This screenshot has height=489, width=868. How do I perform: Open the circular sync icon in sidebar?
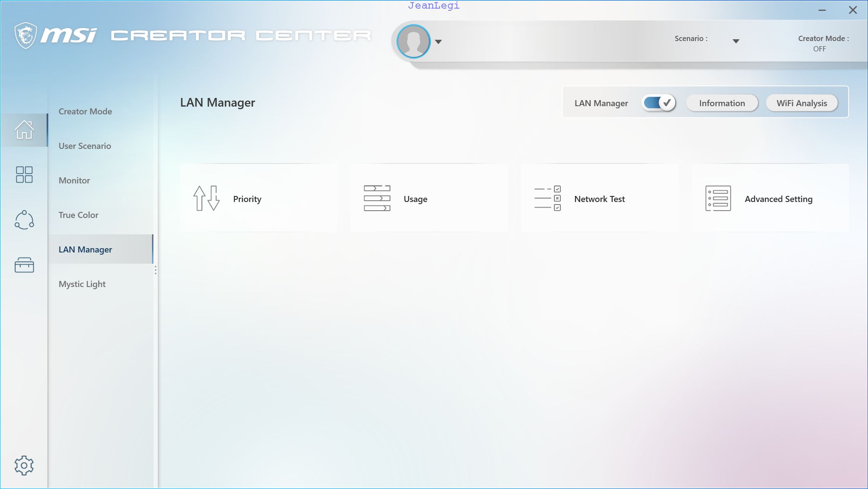[x=24, y=220]
